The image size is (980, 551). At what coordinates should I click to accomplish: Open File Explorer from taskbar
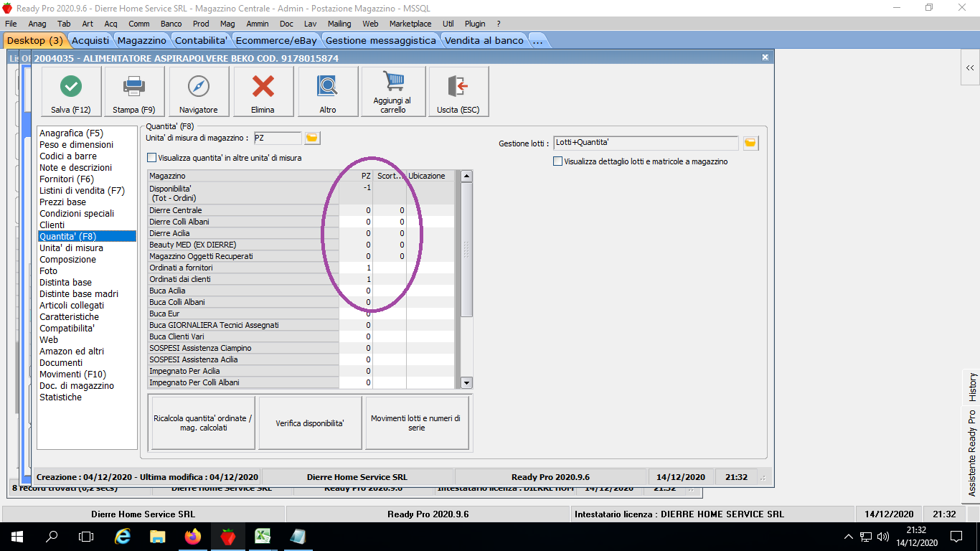(x=158, y=536)
